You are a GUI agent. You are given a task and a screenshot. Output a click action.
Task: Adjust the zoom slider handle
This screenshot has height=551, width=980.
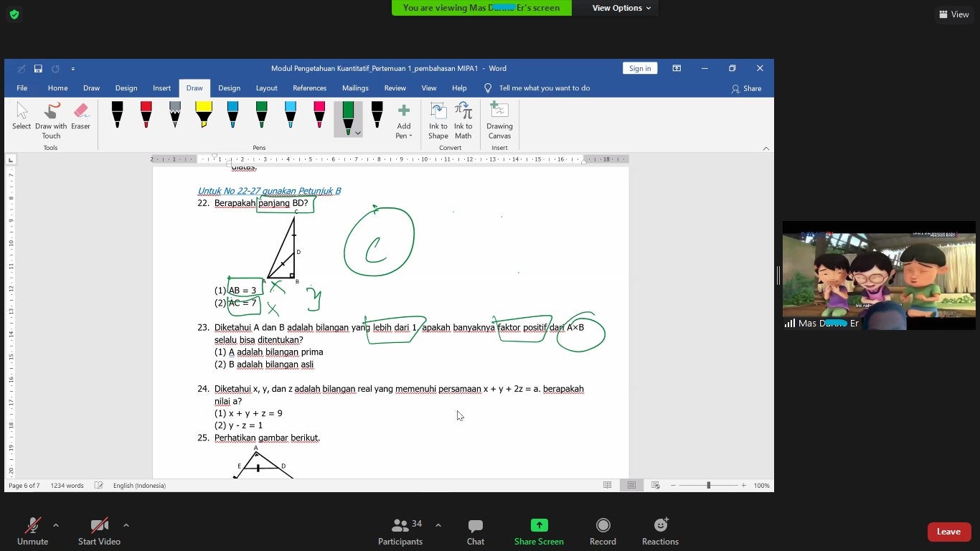tap(708, 486)
